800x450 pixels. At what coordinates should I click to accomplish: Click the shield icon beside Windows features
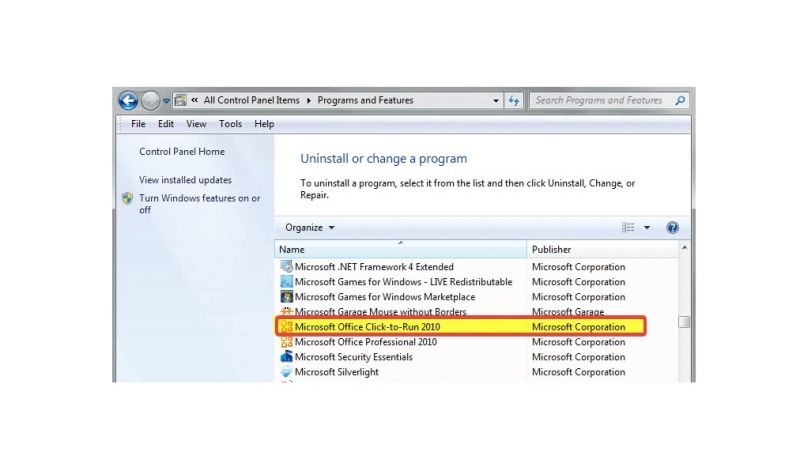pyautogui.click(x=128, y=198)
